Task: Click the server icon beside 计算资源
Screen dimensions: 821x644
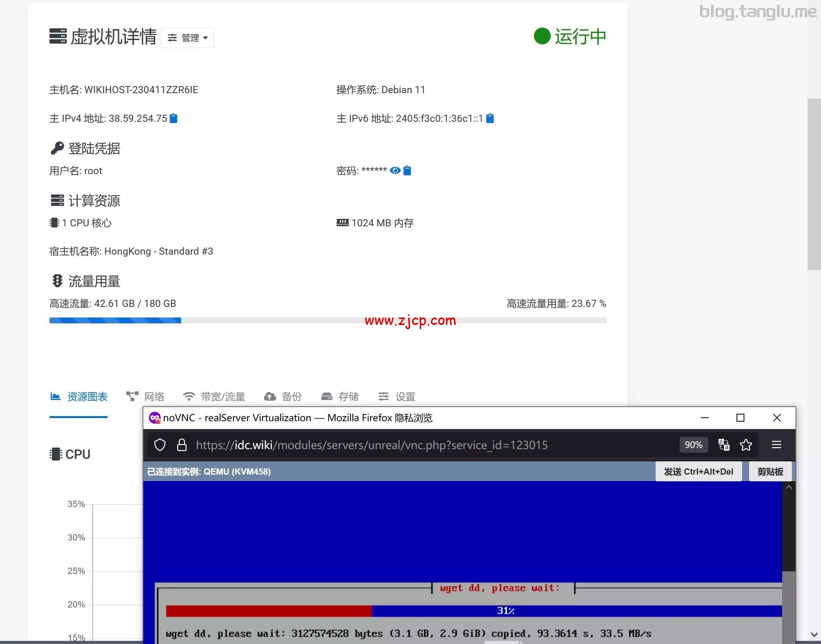Action: [x=57, y=200]
